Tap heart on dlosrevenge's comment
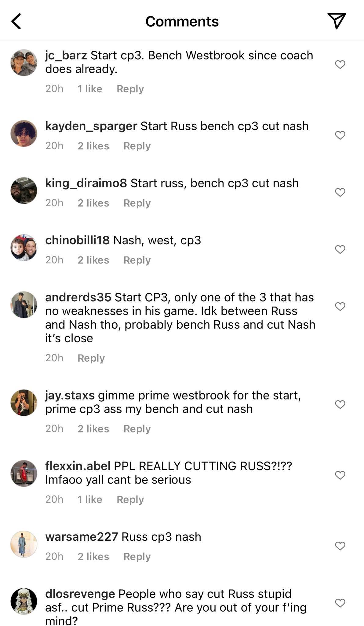 pos(340,603)
